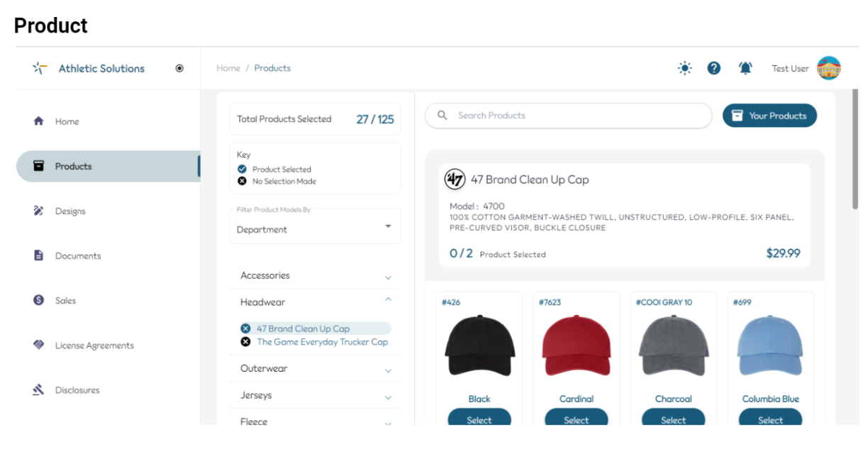Image resolution: width=868 pixels, height=454 pixels.
Task: Expand the Accessories category
Action: [315, 276]
